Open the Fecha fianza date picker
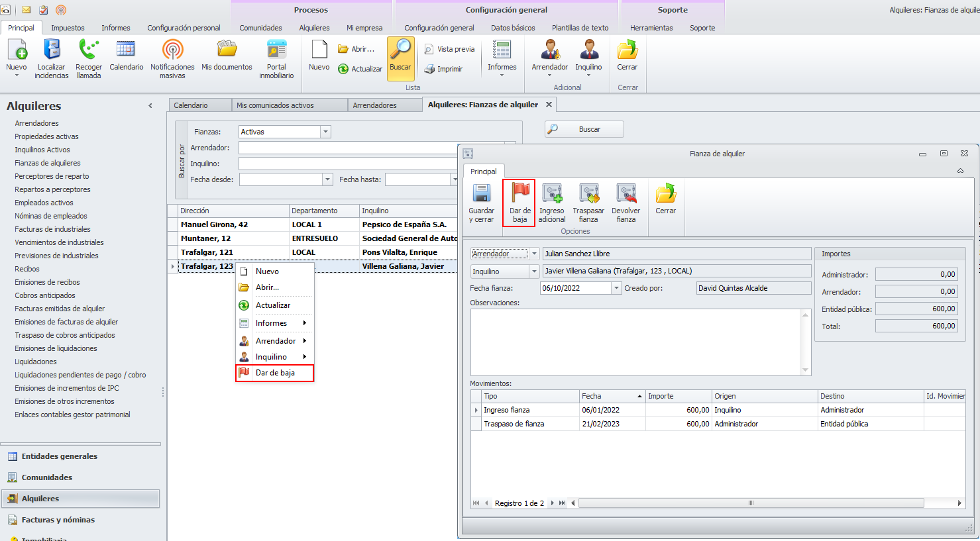 pyautogui.click(x=617, y=288)
